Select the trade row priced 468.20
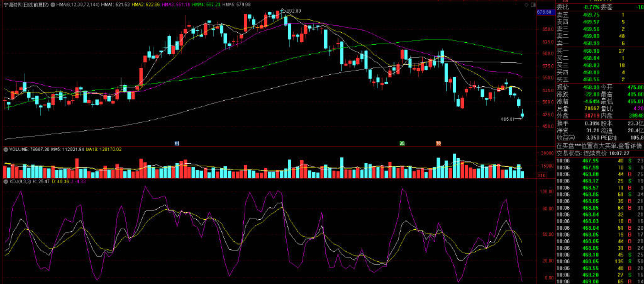The height and width of the screenshot is (284, 644). click(x=599, y=275)
